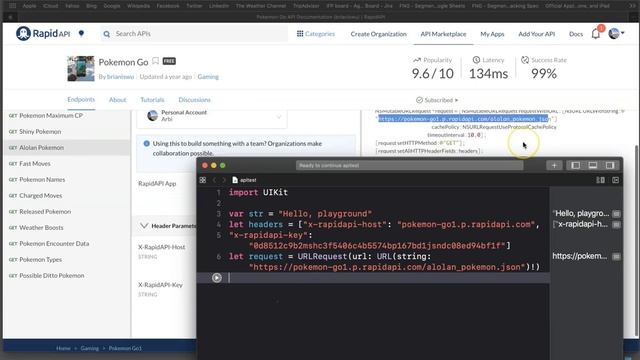Click Pokemon Go1 breadcrumb link
Screen dimensions: 640x360
125,348
